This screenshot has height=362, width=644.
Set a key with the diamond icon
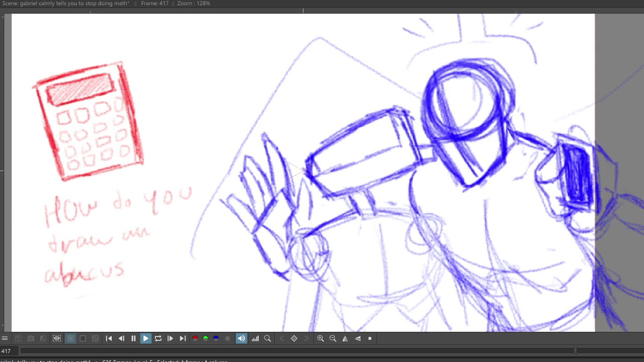[x=294, y=338]
